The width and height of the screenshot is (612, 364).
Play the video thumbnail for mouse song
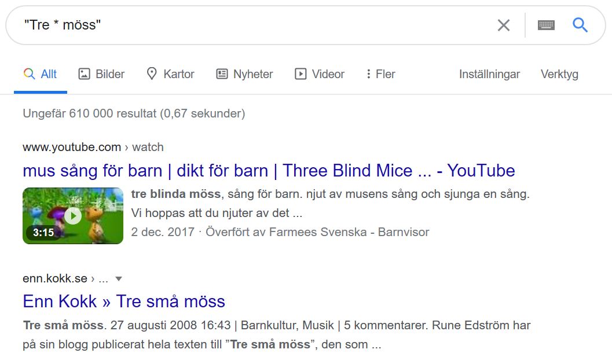tap(73, 216)
